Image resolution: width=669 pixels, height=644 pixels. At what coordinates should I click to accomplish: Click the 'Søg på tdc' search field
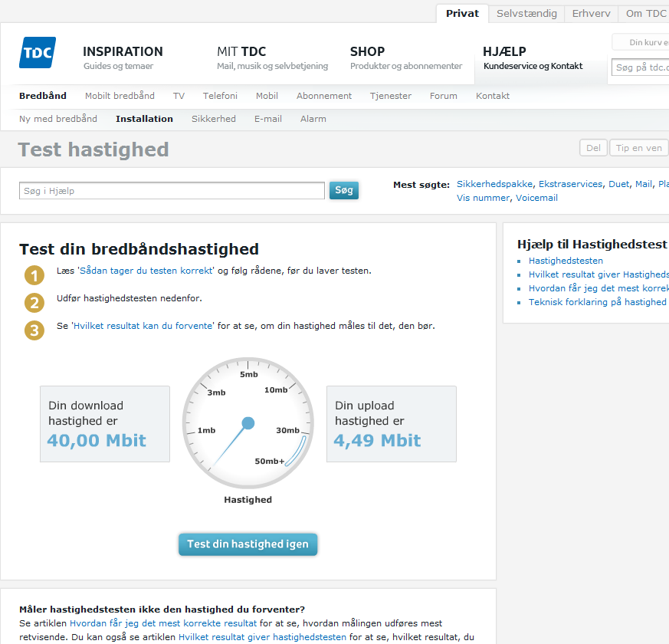[x=640, y=67]
